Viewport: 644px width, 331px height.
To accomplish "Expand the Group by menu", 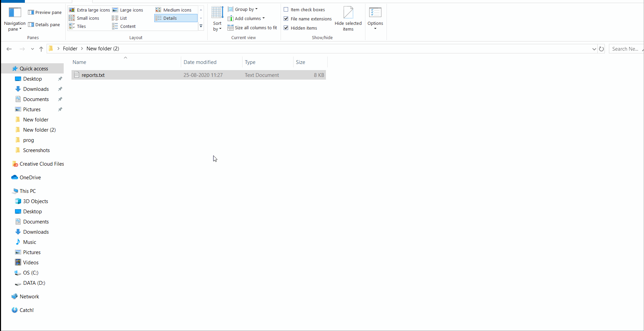I will coord(242,10).
